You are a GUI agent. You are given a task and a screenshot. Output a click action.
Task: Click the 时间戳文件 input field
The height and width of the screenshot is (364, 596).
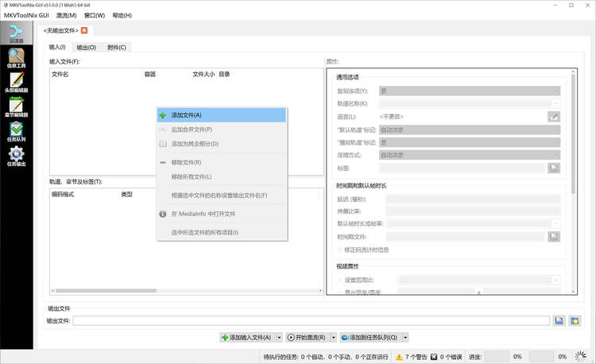click(466, 237)
